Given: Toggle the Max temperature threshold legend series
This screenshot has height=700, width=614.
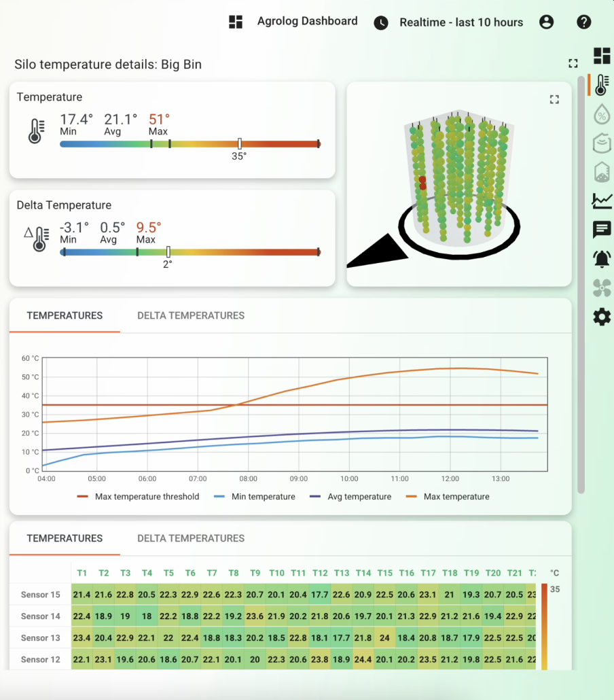Looking at the screenshot, I should (139, 497).
